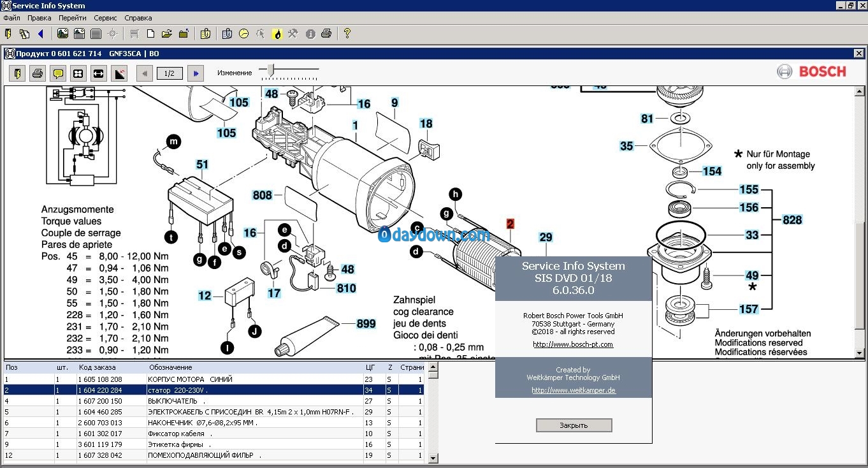This screenshot has width=868, height=468.
Task: Open the Файл menu
Action: [11, 18]
